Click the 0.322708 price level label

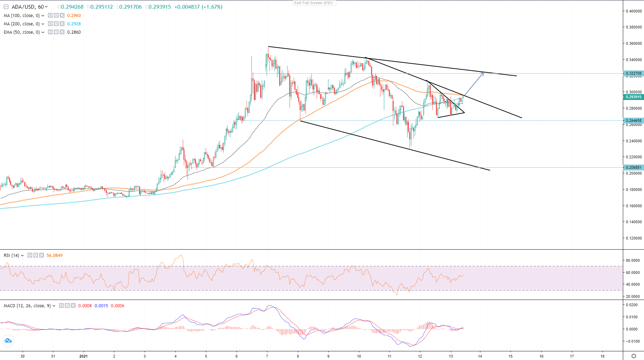click(634, 73)
